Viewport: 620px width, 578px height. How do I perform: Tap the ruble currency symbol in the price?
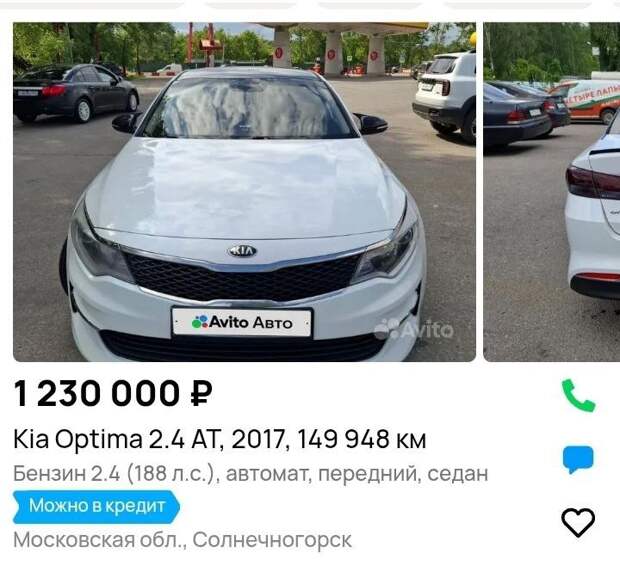click(x=201, y=393)
